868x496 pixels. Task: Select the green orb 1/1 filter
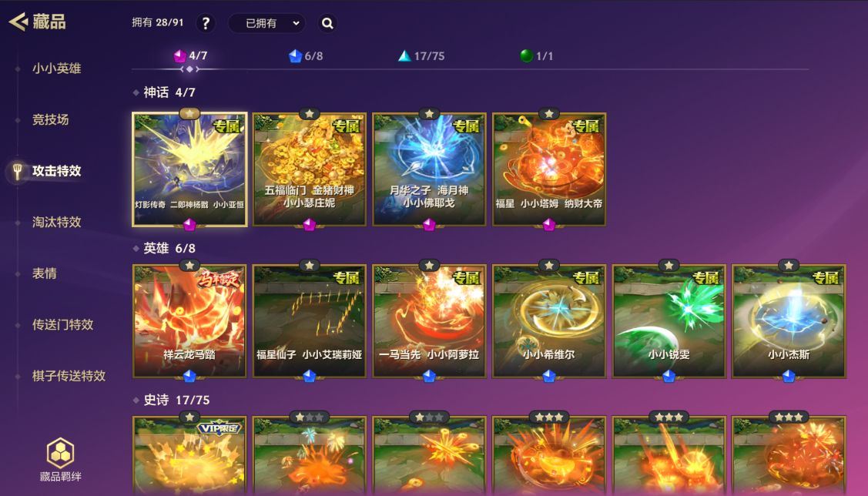pos(536,56)
